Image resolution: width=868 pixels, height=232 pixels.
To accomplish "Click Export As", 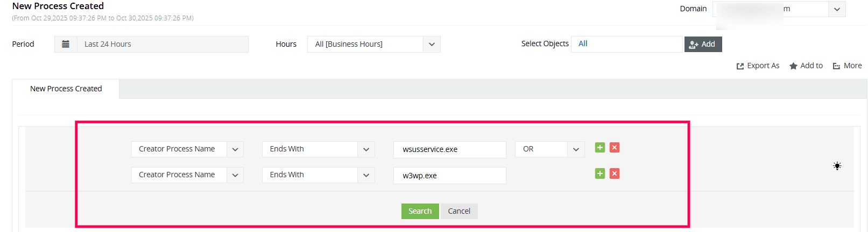I will pyautogui.click(x=758, y=66).
